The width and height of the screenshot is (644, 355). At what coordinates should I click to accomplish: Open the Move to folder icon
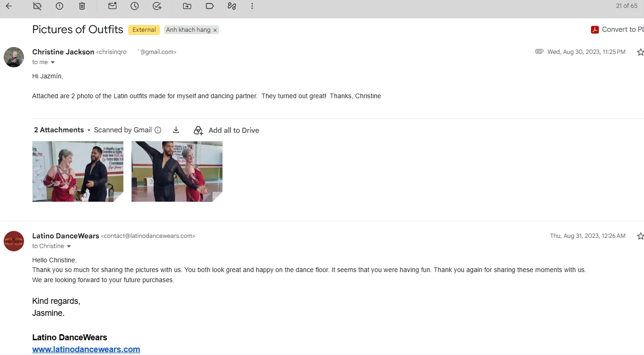coord(187,6)
